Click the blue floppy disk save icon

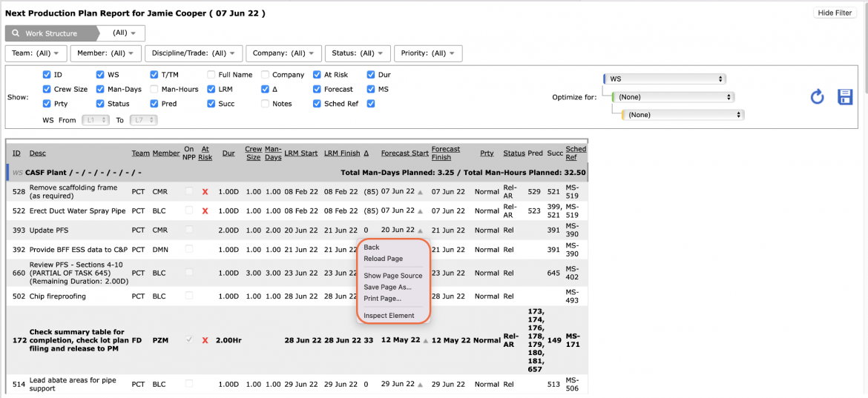click(845, 98)
